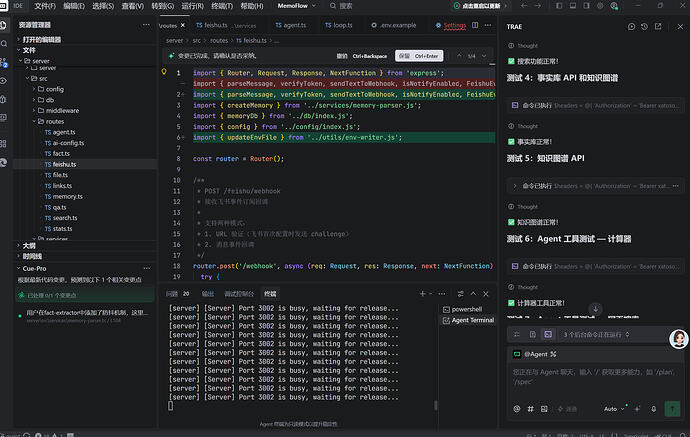The height and width of the screenshot is (437, 690).
Task: Switch to the agent.ts tab
Action: [x=290, y=25]
